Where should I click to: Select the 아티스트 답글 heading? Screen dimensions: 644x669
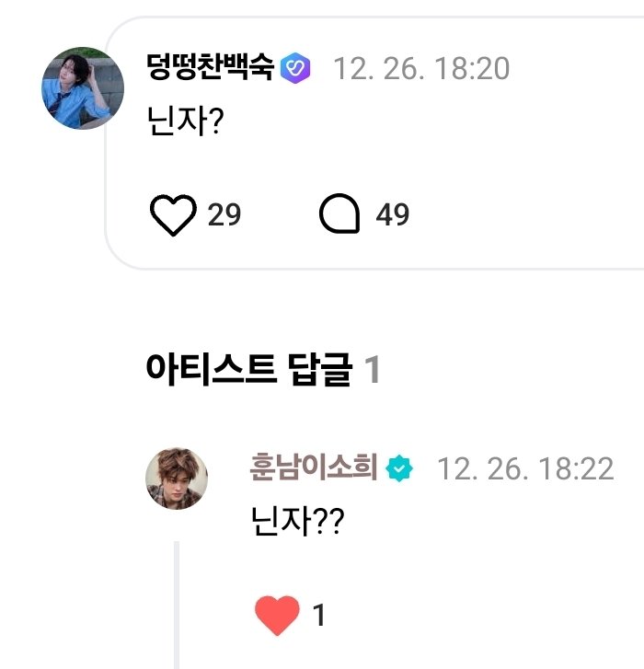coord(248,370)
